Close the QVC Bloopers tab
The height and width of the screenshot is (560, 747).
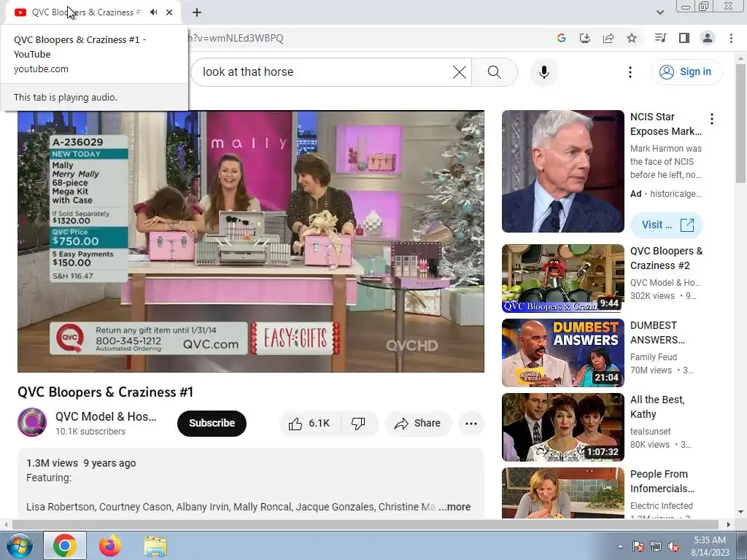pyautogui.click(x=169, y=12)
